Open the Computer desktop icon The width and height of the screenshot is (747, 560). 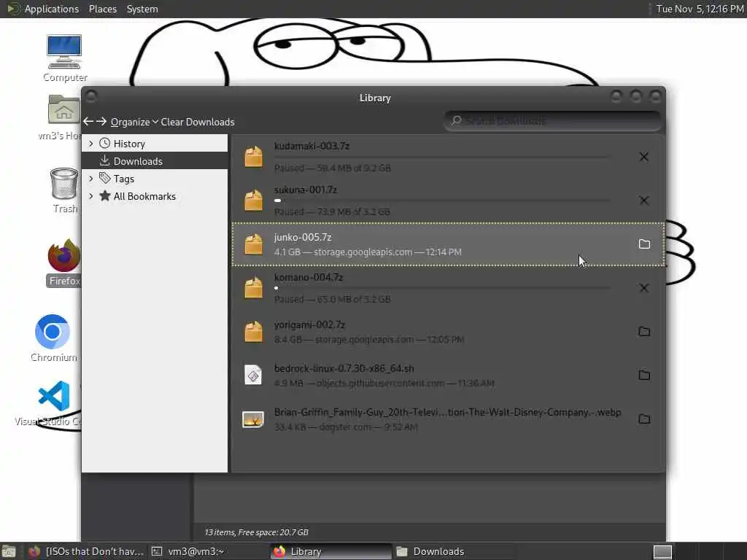click(64, 58)
